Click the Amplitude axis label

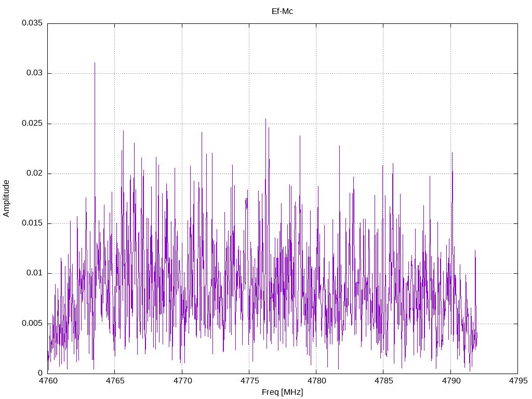point(6,198)
